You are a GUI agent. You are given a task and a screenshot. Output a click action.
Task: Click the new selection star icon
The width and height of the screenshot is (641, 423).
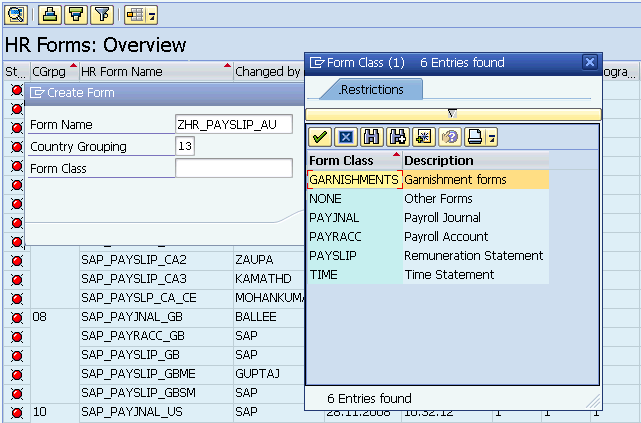tap(423, 137)
